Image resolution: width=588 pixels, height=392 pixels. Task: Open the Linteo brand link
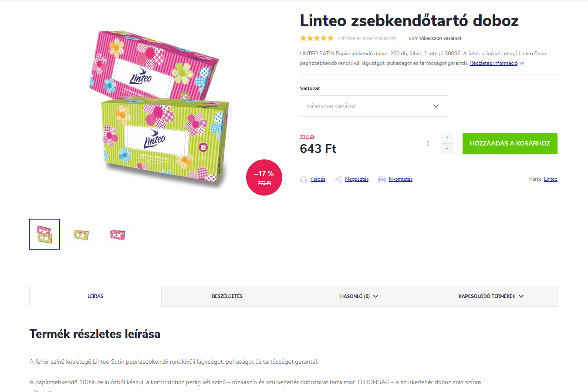[551, 179]
